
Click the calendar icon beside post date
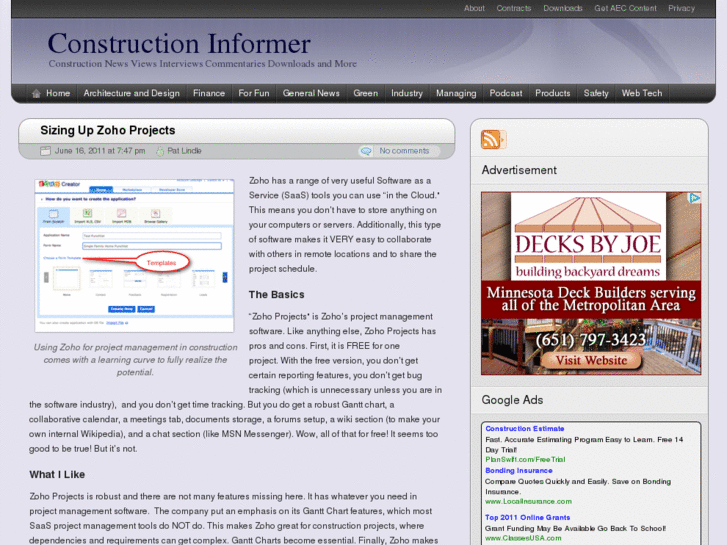click(x=45, y=151)
